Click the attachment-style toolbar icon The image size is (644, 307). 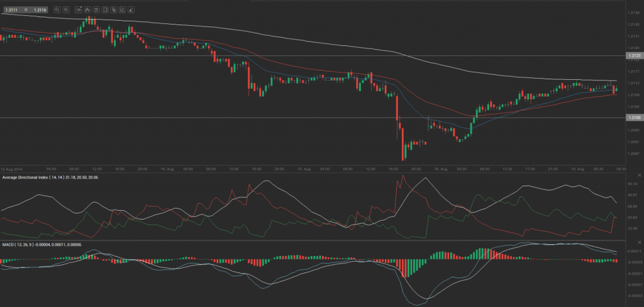pyautogui.click(x=114, y=9)
